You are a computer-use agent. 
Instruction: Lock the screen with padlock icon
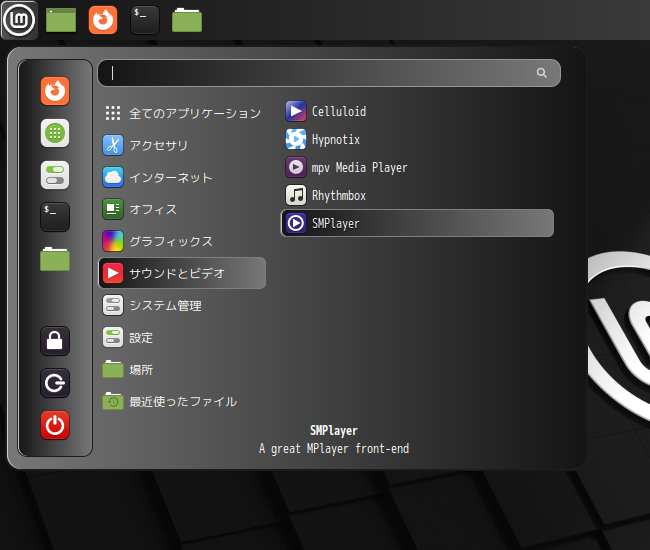pyautogui.click(x=55, y=341)
